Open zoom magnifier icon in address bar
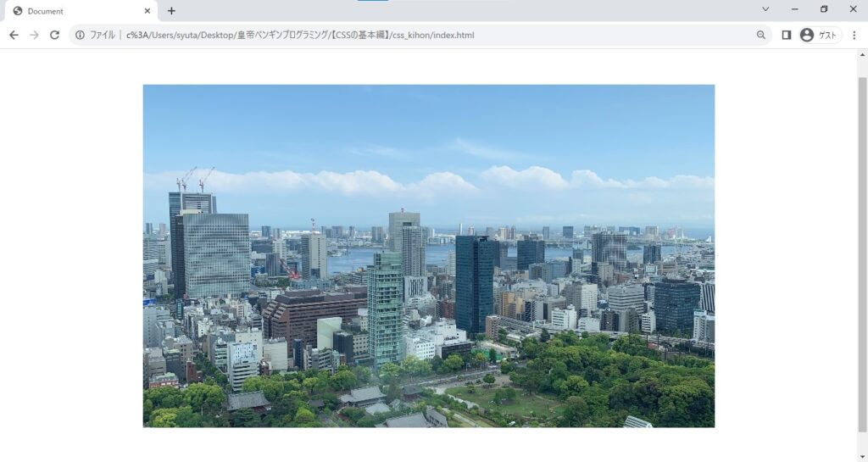 [761, 35]
